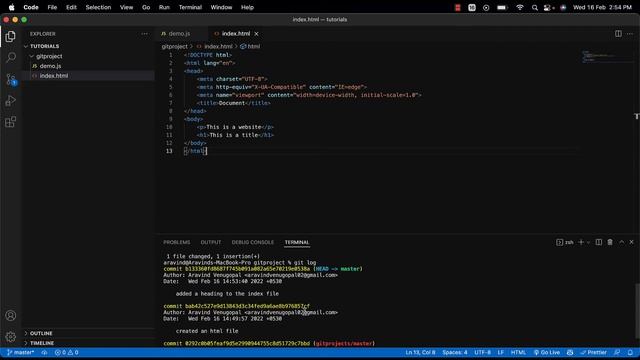Change HTML language mode in status bar
This screenshot has height=360, width=640.
518,352
